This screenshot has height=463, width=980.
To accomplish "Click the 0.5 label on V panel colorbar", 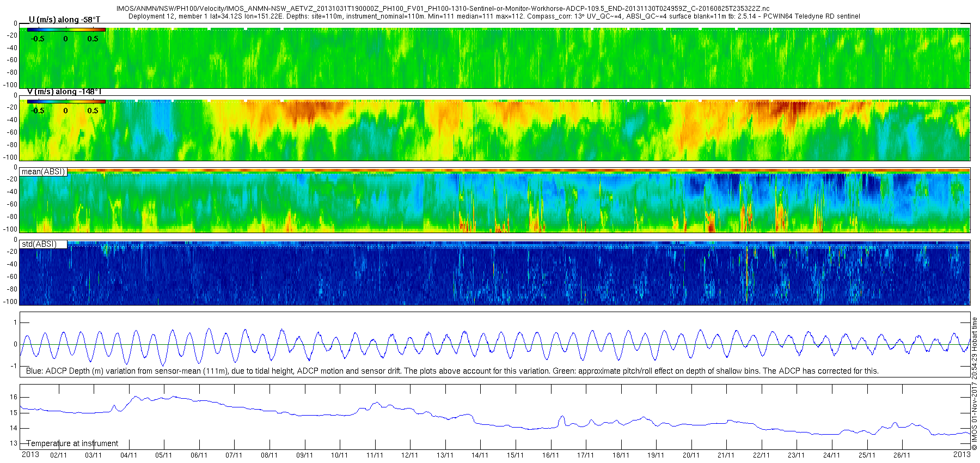I will [93, 111].
